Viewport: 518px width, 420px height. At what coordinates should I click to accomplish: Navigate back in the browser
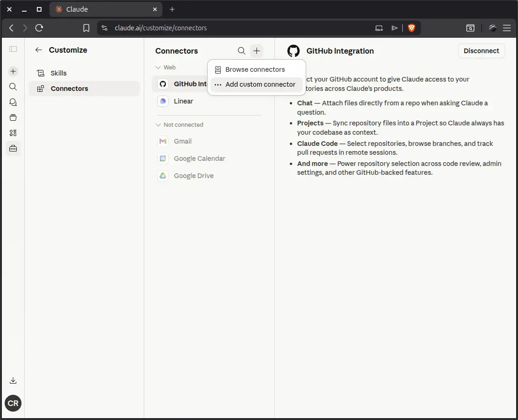11,28
